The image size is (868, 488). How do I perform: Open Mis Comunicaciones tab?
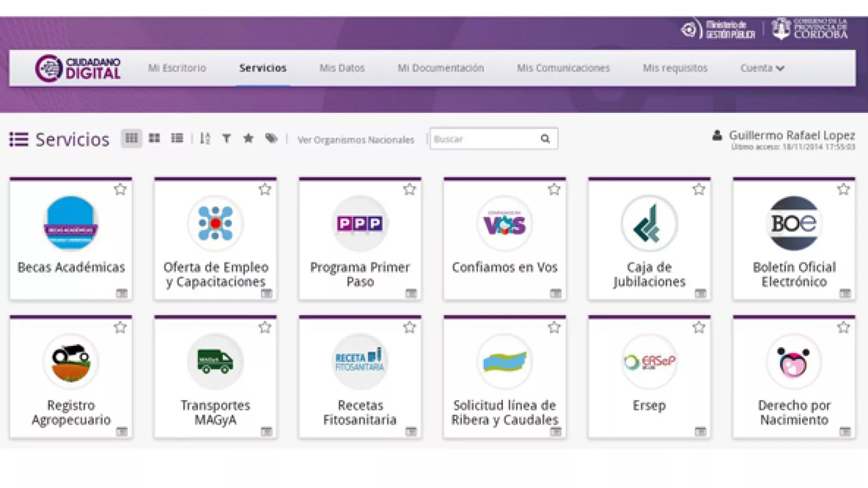[x=563, y=68]
